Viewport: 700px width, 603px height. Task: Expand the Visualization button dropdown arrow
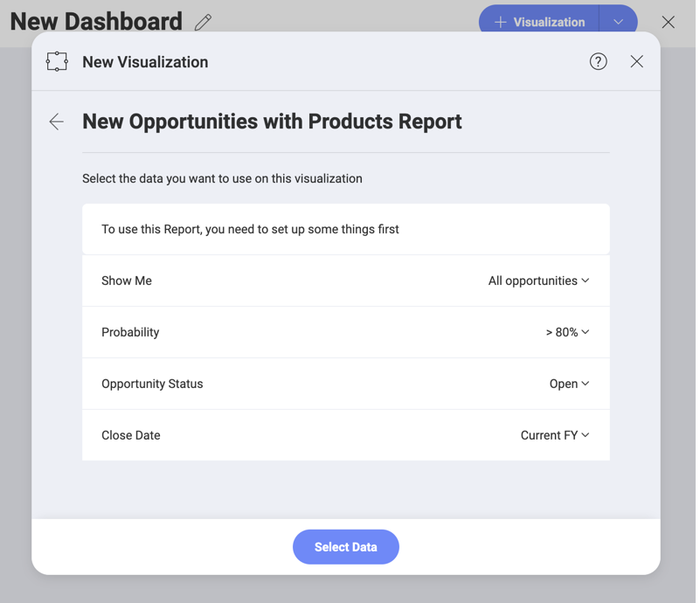(x=619, y=22)
